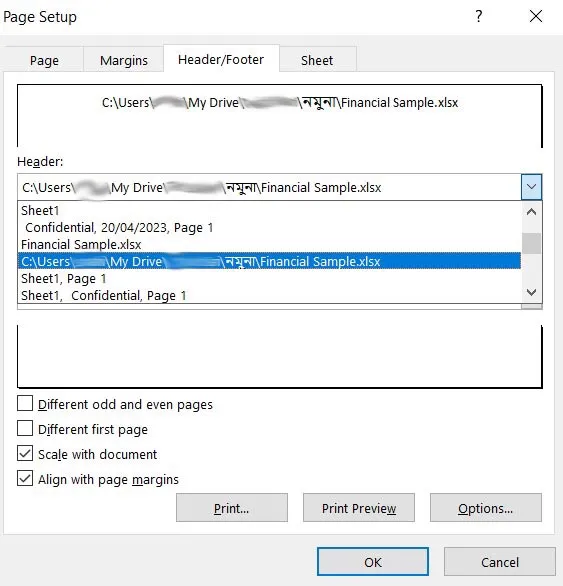Switch to the Page tab

[44, 60]
